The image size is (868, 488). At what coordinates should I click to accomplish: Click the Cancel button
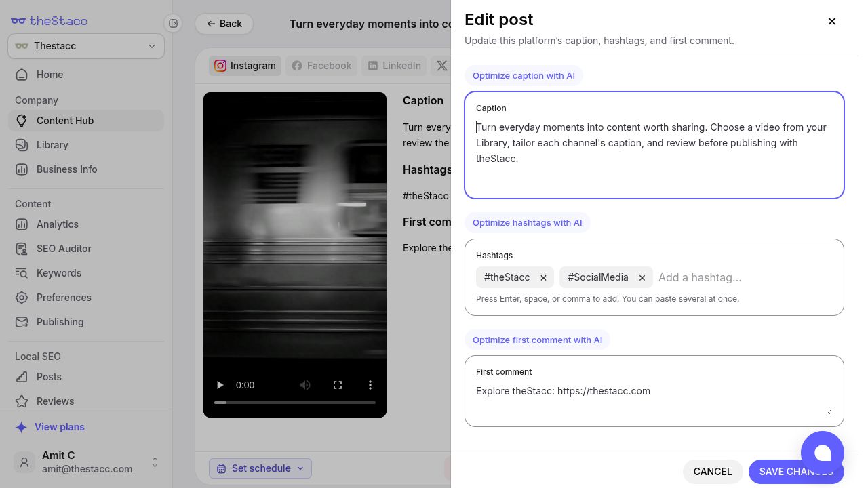point(713,472)
